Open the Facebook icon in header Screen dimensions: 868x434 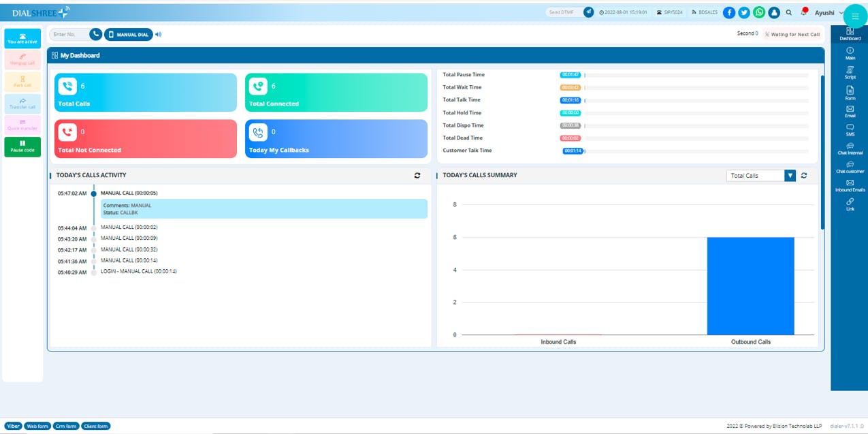(729, 12)
